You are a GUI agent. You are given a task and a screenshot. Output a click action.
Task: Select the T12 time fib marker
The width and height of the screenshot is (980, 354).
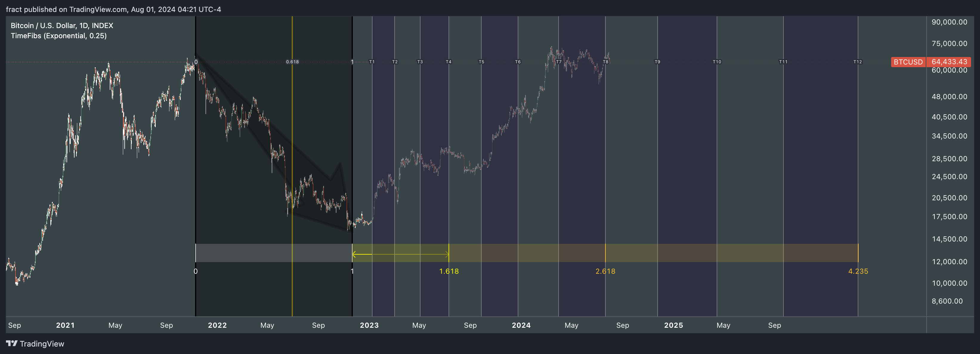point(857,62)
